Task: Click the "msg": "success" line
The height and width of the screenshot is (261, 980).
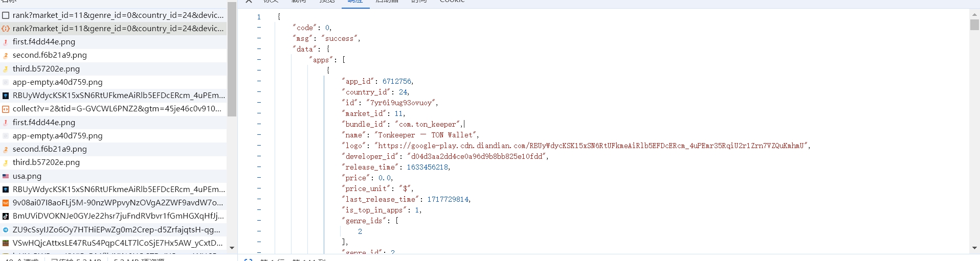Action: [326, 38]
